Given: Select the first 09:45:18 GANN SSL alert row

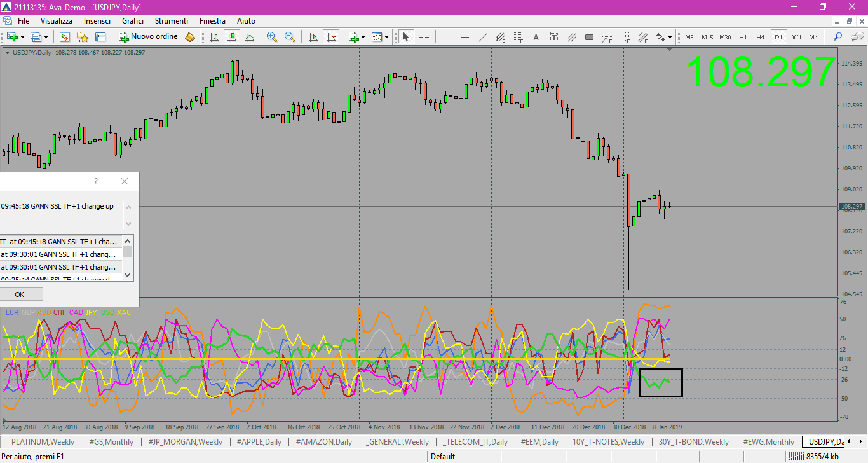Looking at the screenshot, I should pyautogui.click(x=61, y=242).
